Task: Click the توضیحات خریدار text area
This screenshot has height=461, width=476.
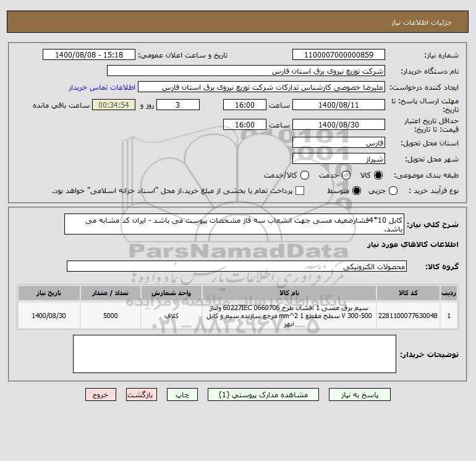Action: tap(234, 354)
